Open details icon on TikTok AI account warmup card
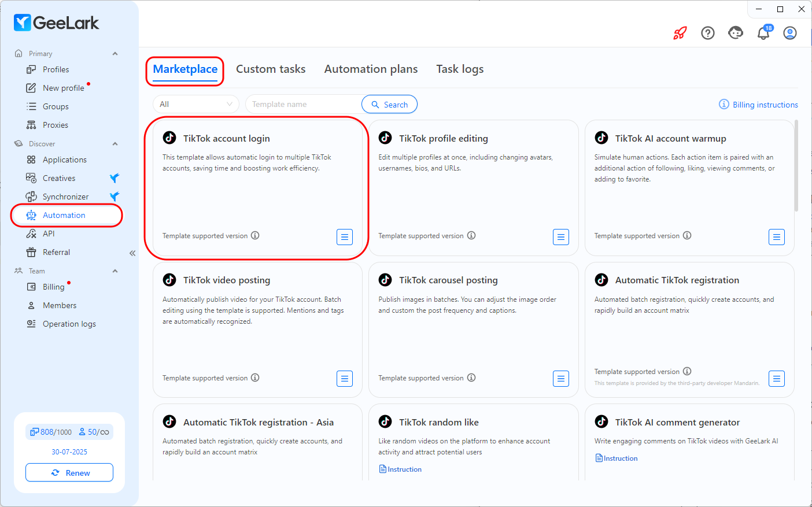This screenshot has height=507, width=812. point(777,237)
